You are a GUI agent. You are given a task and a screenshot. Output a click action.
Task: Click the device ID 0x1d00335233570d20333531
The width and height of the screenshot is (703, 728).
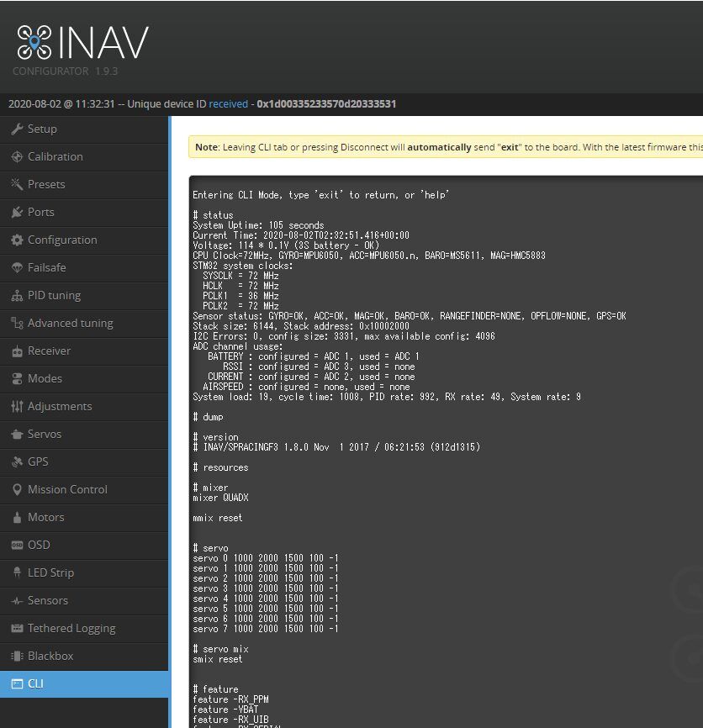[326, 104]
